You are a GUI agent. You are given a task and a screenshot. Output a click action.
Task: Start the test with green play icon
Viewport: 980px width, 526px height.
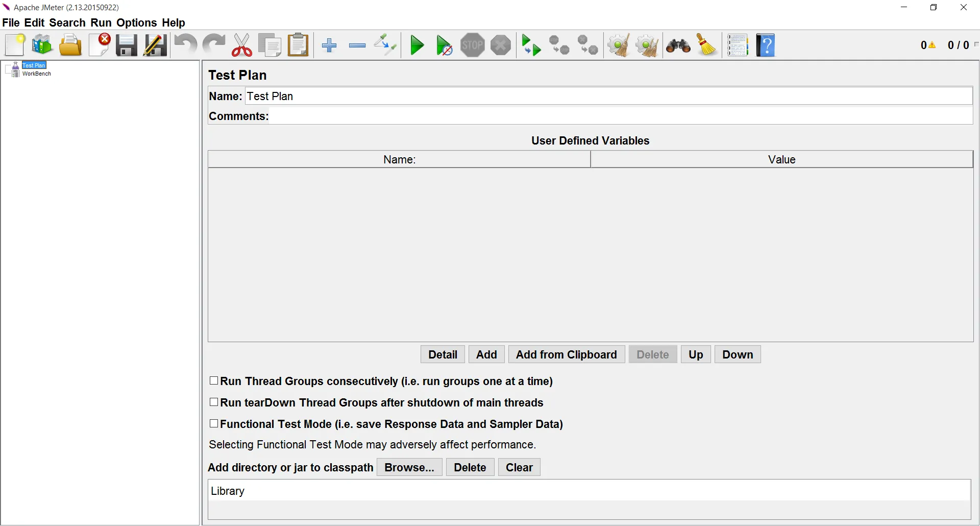(x=417, y=45)
